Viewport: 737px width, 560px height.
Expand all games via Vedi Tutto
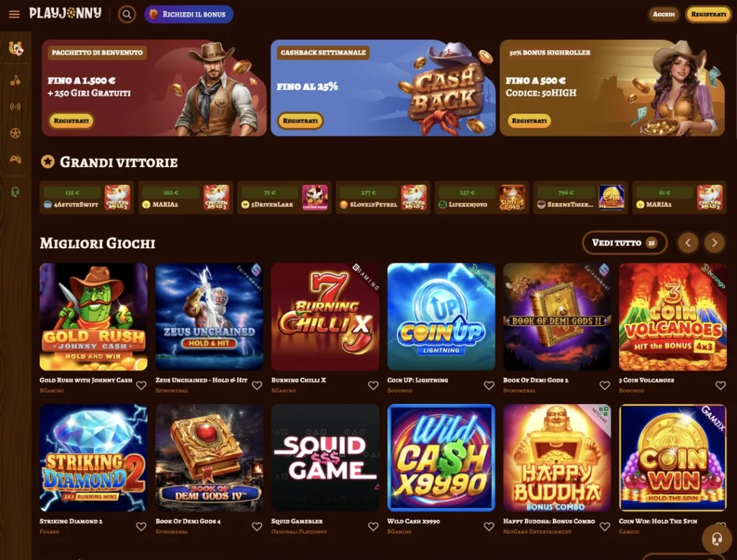click(624, 243)
